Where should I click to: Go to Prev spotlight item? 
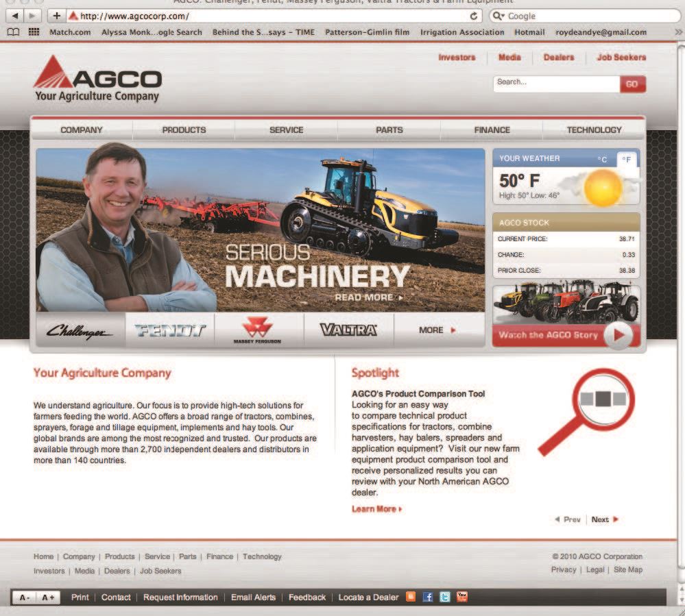(x=568, y=519)
